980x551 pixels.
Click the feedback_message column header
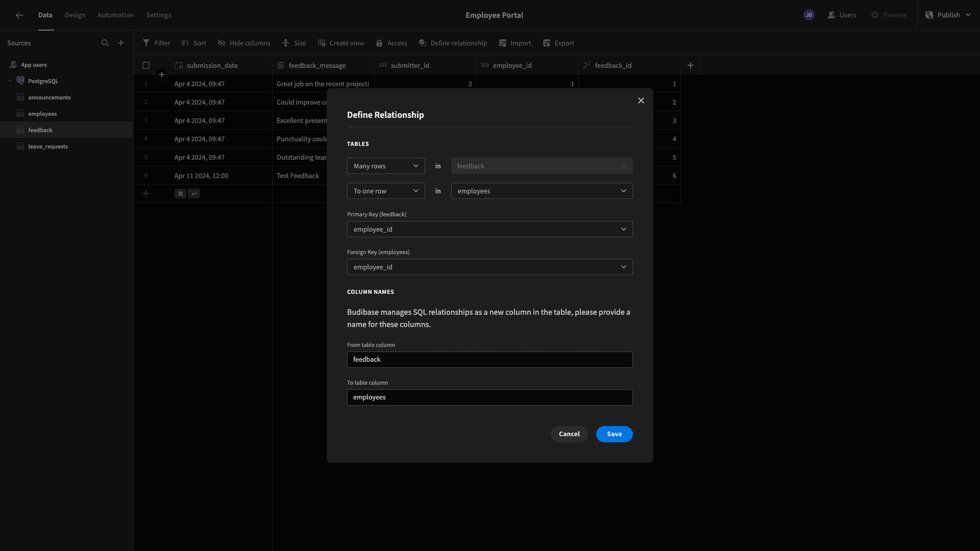pyautogui.click(x=323, y=65)
